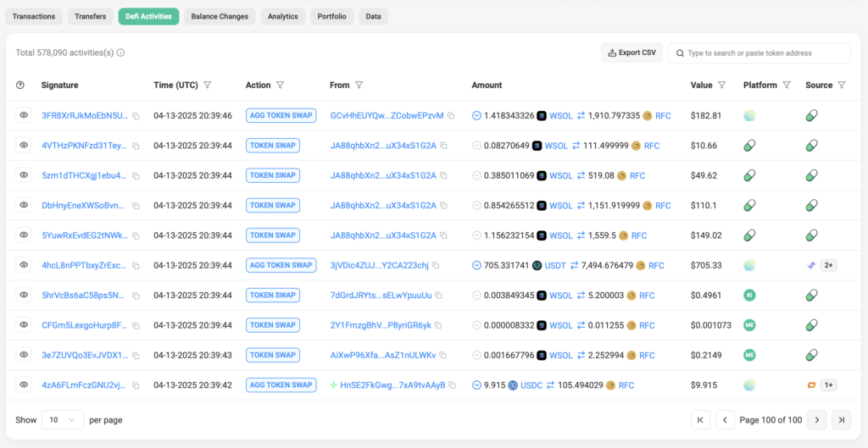Screen dimensions: 868x448
Task: Click the help icon in the table header
Action: pyautogui.click(x=20, y=86)
